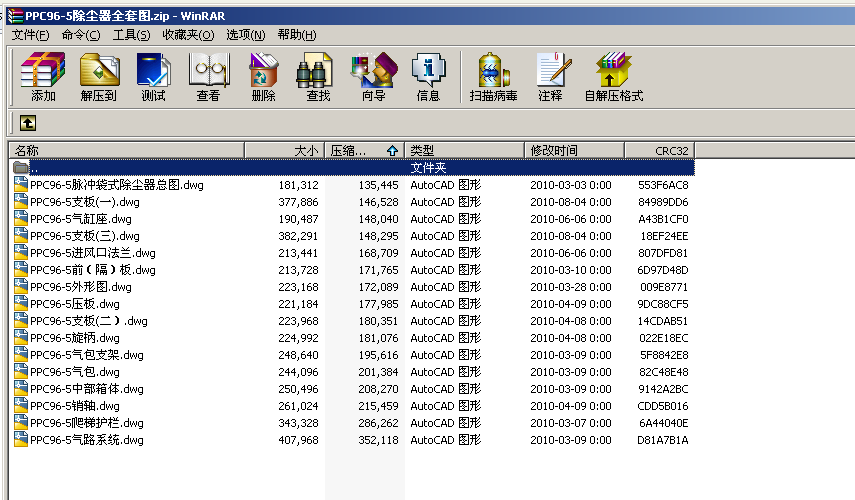Show archive 信息 (Info)
This screenshot has height=500, width=855.
tap(428, 77)
